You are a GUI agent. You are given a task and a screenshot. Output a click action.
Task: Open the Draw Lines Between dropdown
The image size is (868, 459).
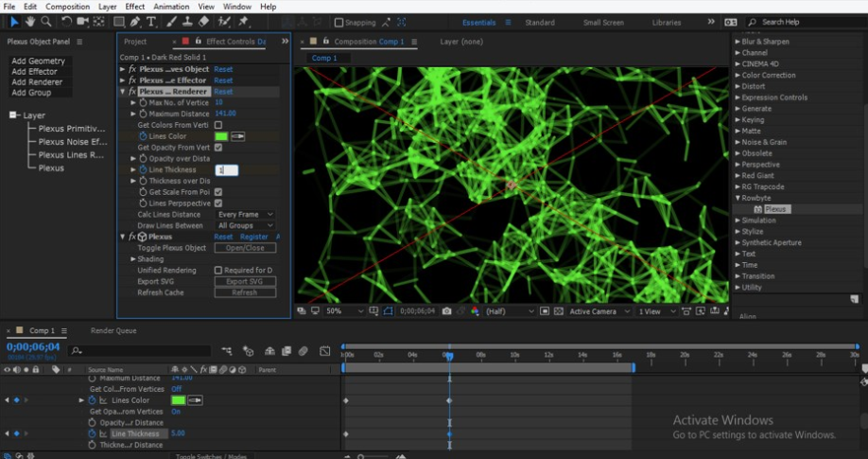point(245,226)
